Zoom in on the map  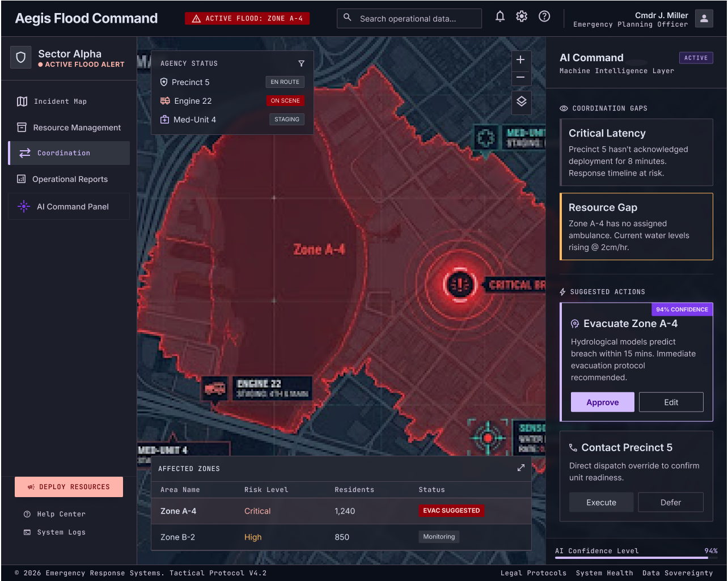coord(520,60)
